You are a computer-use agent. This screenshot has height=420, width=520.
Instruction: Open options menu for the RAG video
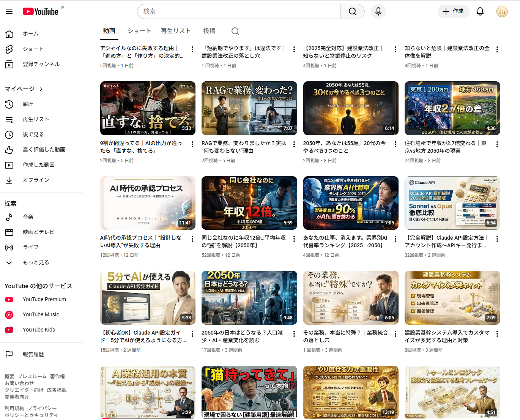294,144
